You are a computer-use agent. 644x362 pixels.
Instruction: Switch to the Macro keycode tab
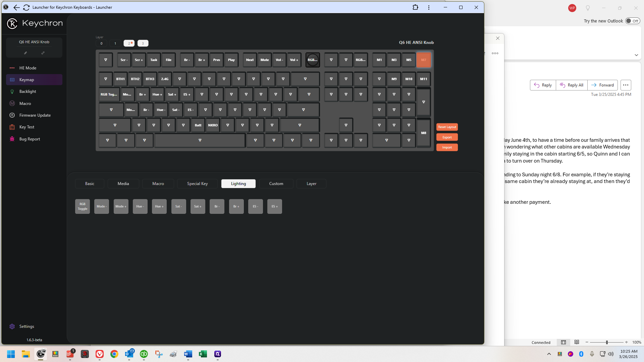click(x=158, y=184)
